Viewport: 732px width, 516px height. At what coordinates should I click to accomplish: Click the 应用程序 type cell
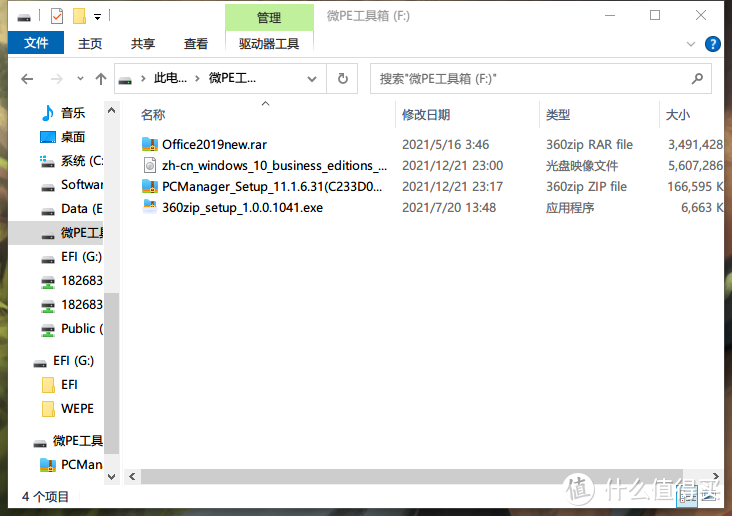coord(570,207)
